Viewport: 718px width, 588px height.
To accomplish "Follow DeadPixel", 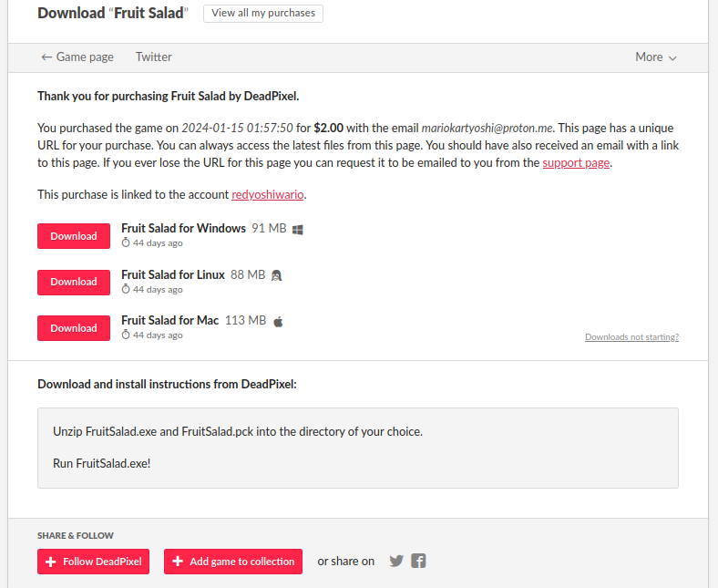I will (93, 562).
